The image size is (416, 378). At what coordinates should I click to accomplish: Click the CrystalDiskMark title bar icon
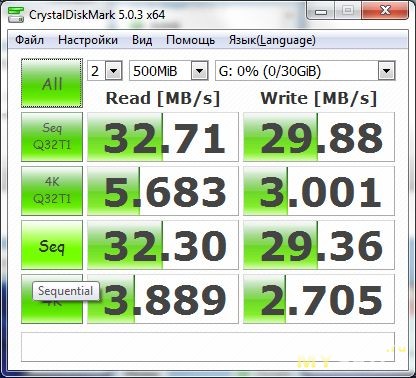pos(16,15)
